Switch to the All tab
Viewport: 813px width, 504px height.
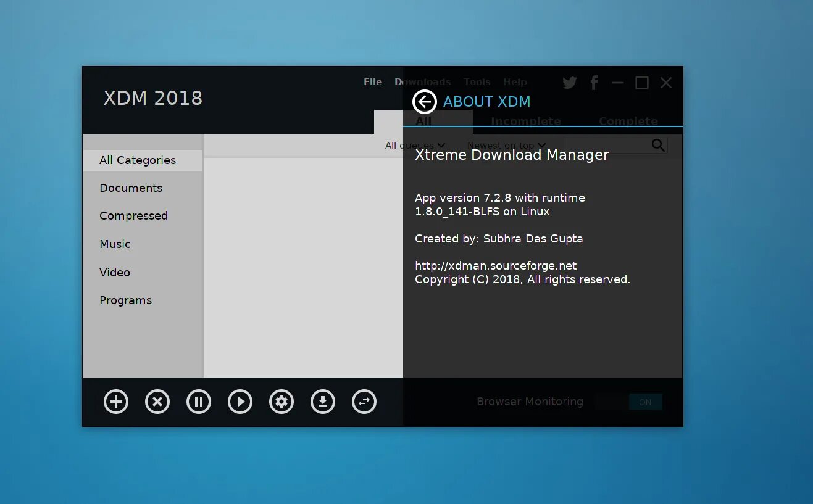pos(423,122)
